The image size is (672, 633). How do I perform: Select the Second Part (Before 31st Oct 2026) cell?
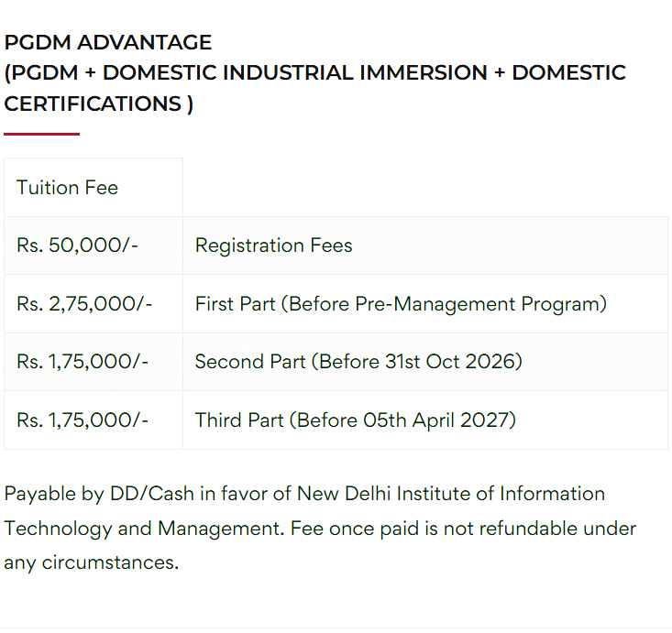click(358, 362)
